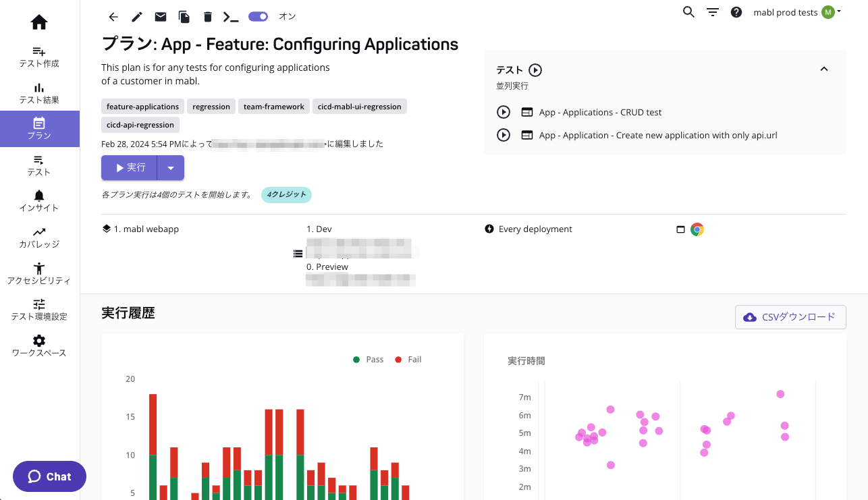Click the 4クレジット badge
The height and width of the screenshot is (500, 868).
(x=286, y=195)
